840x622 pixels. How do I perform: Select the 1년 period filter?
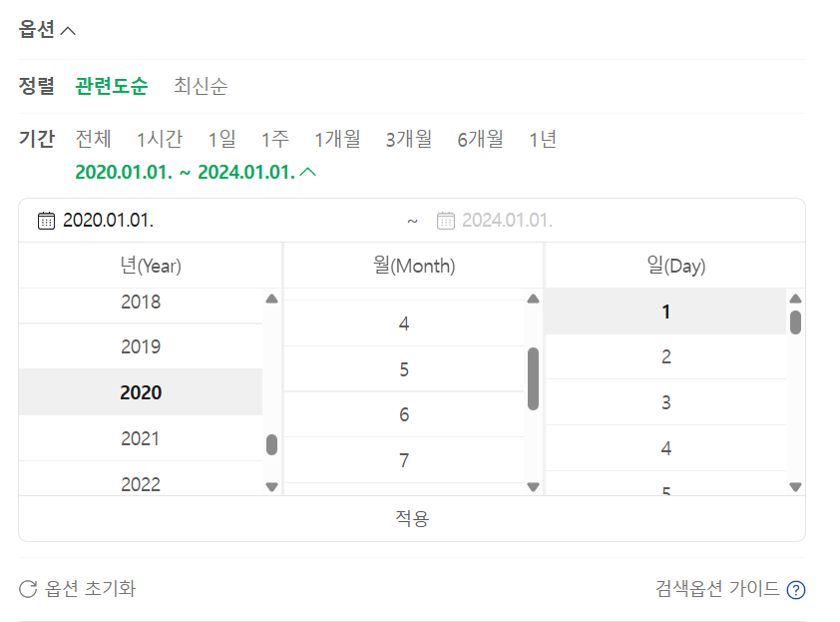pyautogui.click(x=543, y=139)
